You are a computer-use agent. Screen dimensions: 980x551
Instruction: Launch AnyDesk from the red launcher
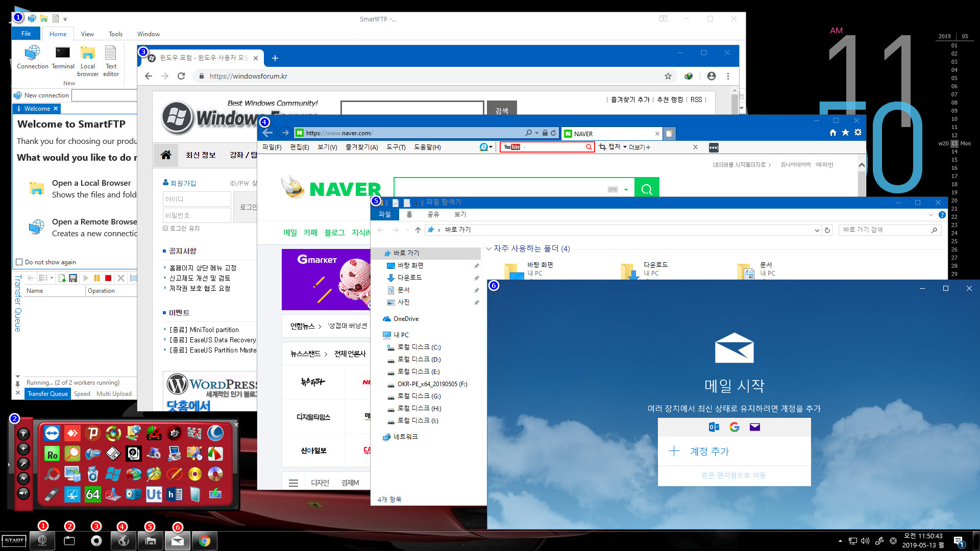pyautogui.click(x=72, y=433)
